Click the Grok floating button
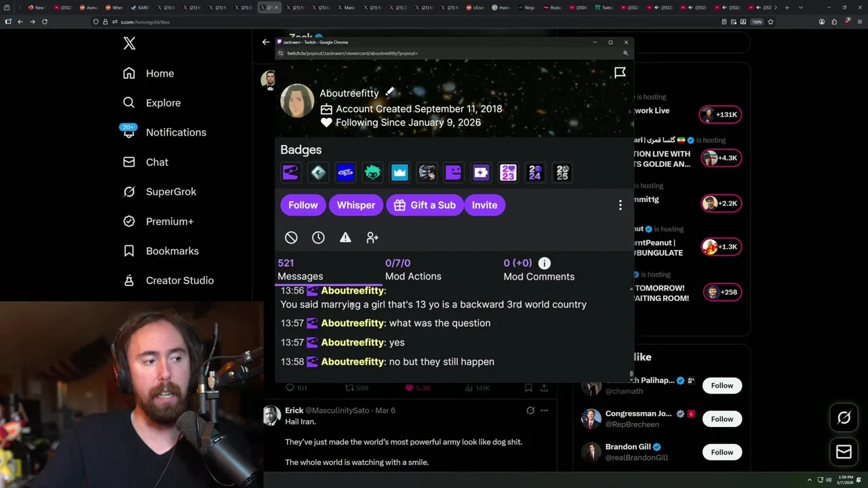Image resolution: width=868 pixels, height=488 pixels. click(x=844, y=418)
